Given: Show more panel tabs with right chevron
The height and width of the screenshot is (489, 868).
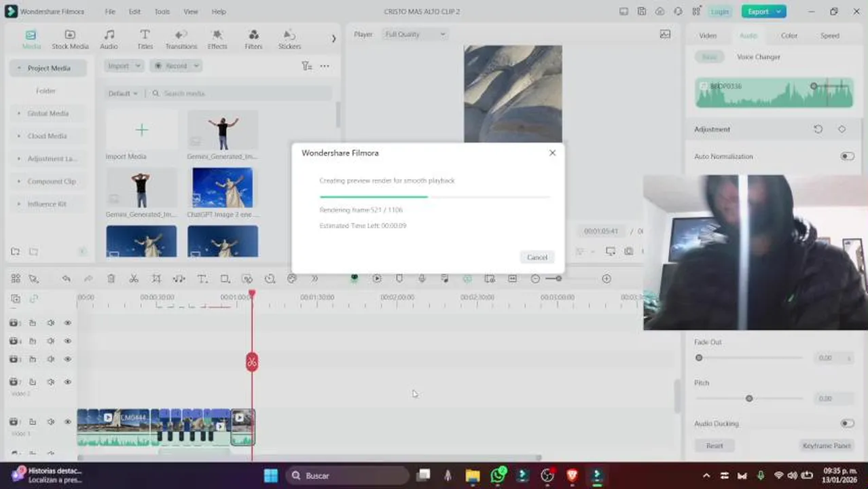Looking at the screenshot, I should point(333,39).
